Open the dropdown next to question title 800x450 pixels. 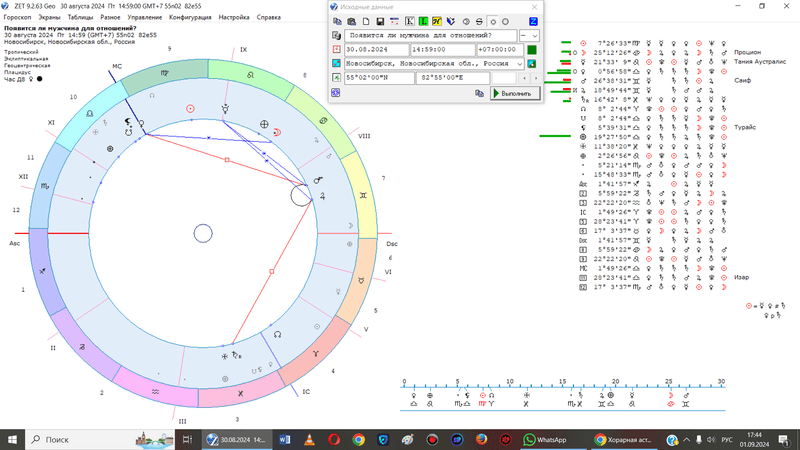tap(535, 35)
